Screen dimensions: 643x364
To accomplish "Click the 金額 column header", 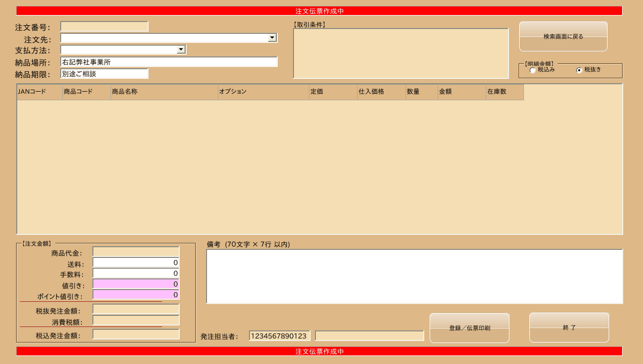I will tap(462, 92).
